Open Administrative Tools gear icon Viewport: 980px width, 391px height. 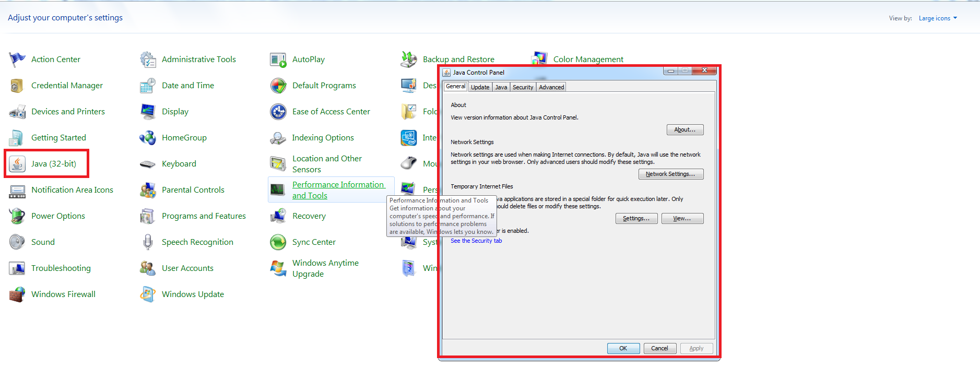tap(148, 60)
